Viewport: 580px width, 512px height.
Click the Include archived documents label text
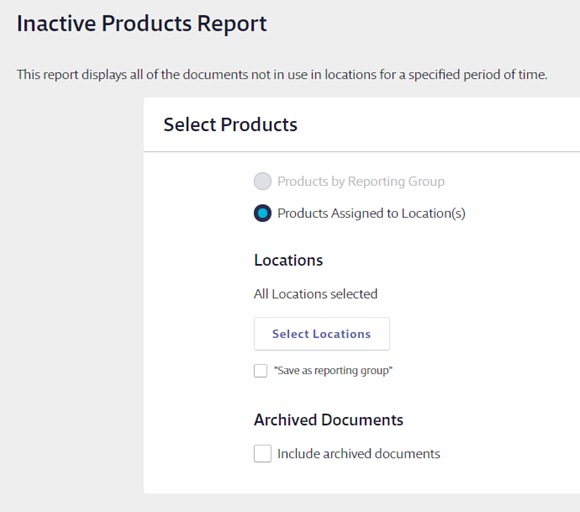point(359,454)
